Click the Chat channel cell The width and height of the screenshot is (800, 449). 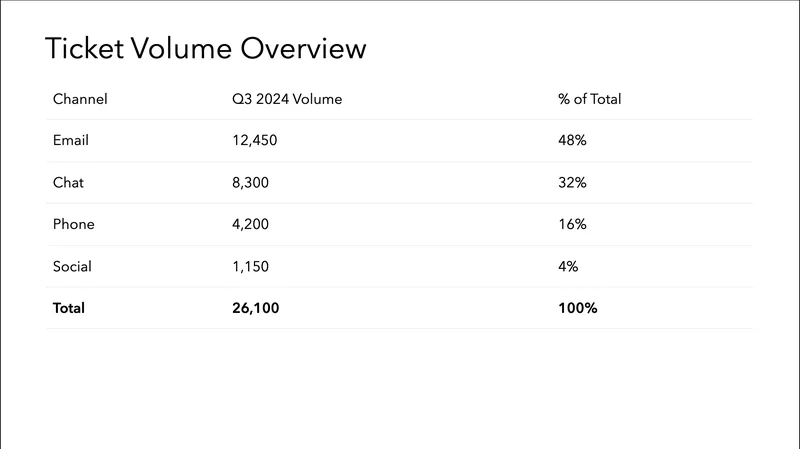(x=69, y=183)
